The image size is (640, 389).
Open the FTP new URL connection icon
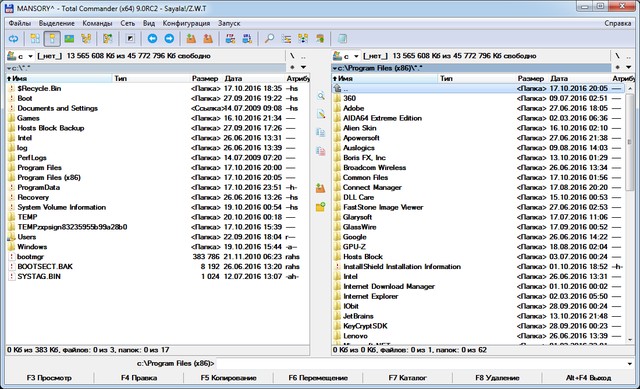(x=247, y=39)
